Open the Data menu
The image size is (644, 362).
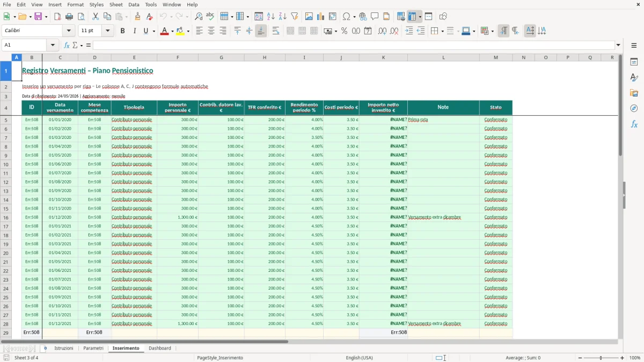click(x=134, y=4)
